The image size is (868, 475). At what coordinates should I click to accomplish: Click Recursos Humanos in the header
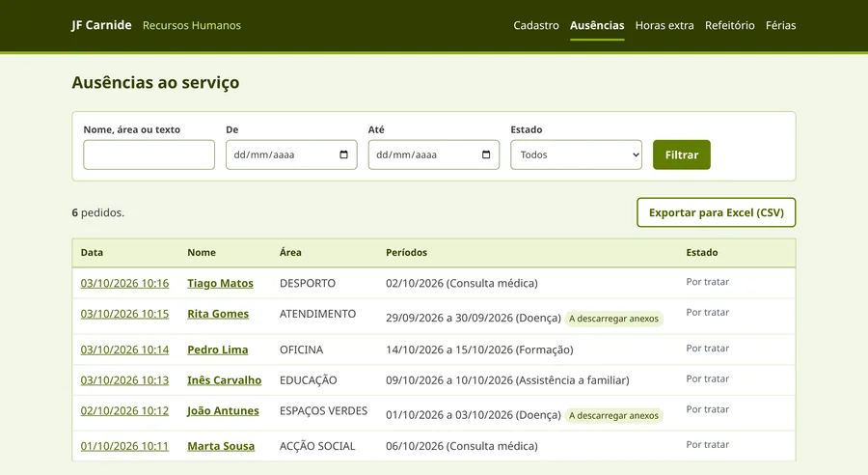[x=192, y=25]
